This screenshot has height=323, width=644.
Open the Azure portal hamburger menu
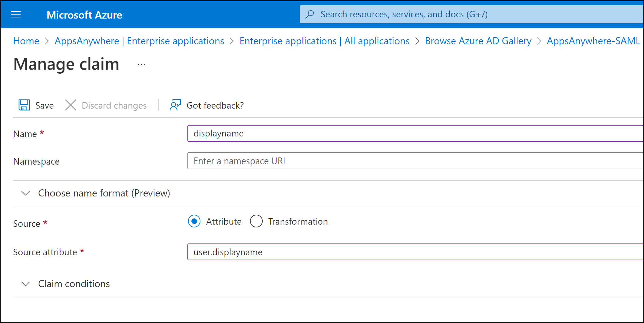pyautogui.click(x=15, y=14)
